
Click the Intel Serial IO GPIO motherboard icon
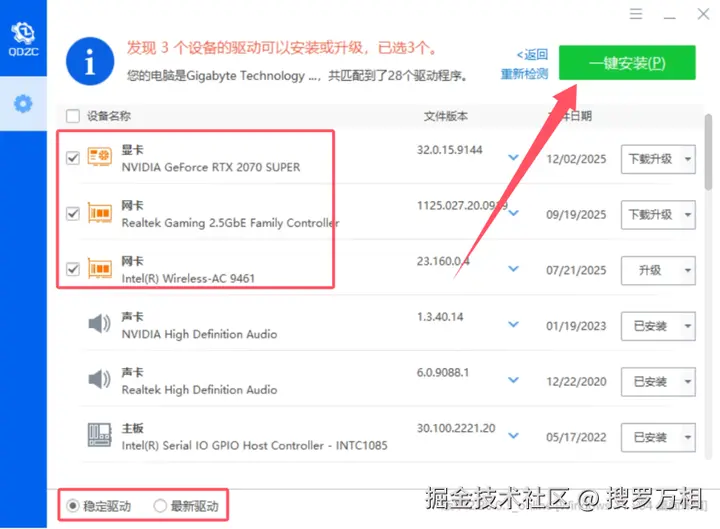tap(100, 435)
